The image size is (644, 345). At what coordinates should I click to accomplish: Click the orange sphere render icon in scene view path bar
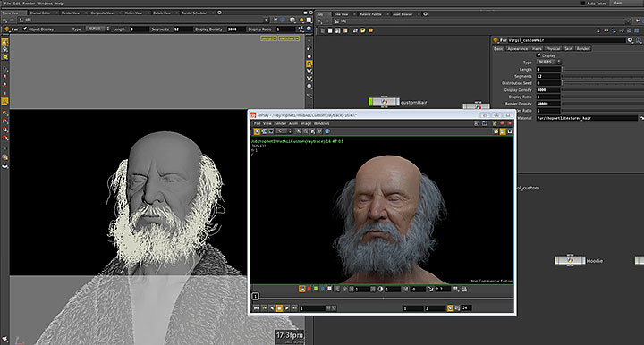coord(302,20)
